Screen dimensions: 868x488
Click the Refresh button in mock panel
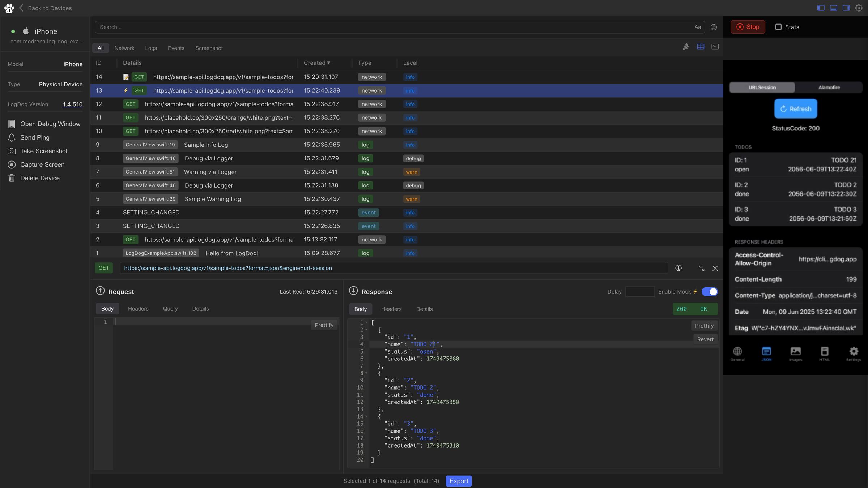[795, 108]
